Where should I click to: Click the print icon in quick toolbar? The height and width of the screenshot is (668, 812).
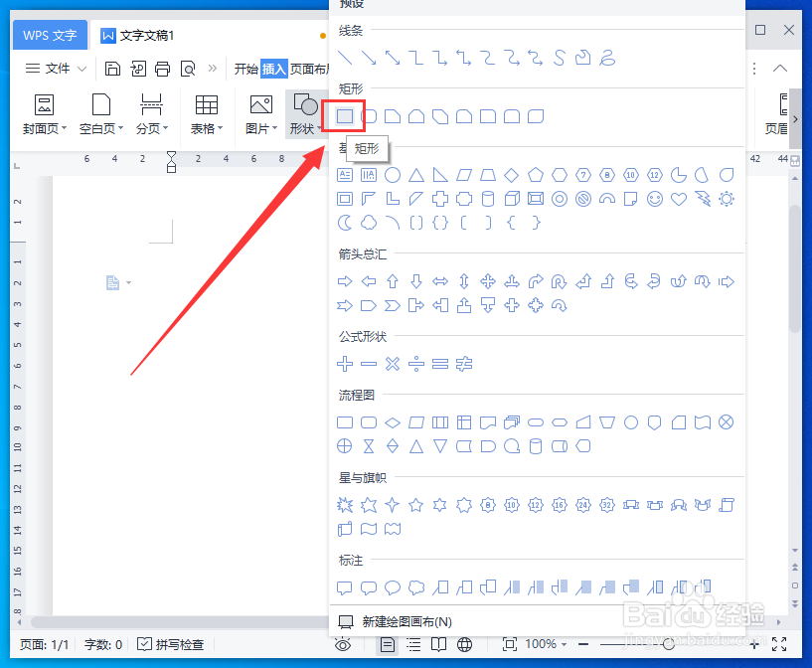coord(162,69)
